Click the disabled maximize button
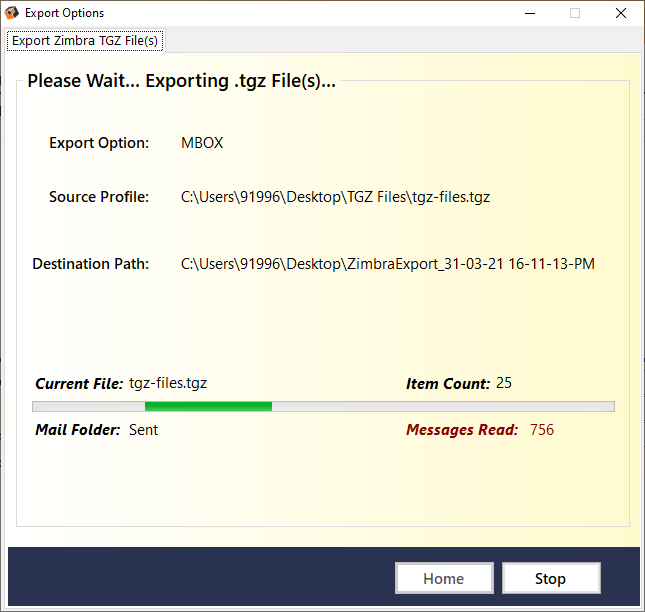 click(575, 13)
